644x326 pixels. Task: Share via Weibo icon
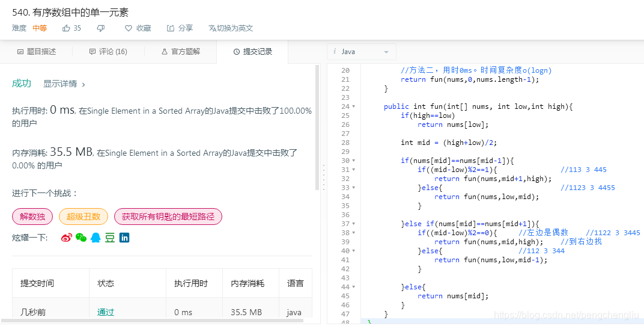coord(67,238)
